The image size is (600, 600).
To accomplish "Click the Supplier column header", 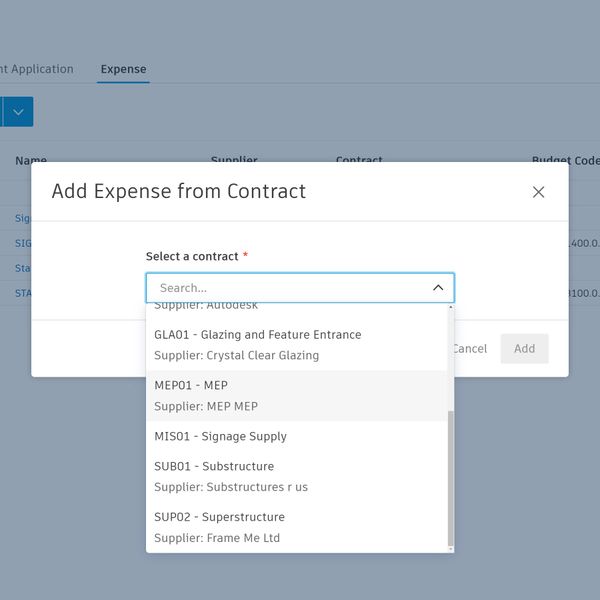I will tap(234, 160).
